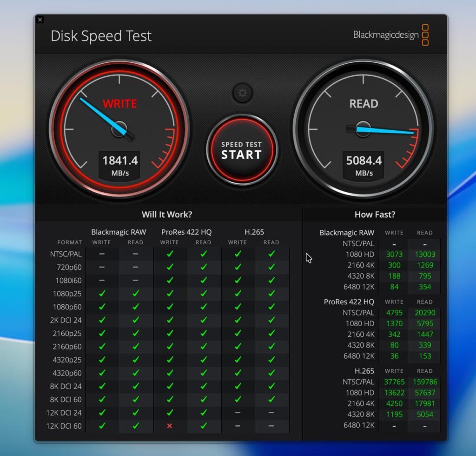Click the 12K DCI 60 ProRes read checkmark
Screen dimensions: 476x456
pyautogui.click(x=204, y=426)
